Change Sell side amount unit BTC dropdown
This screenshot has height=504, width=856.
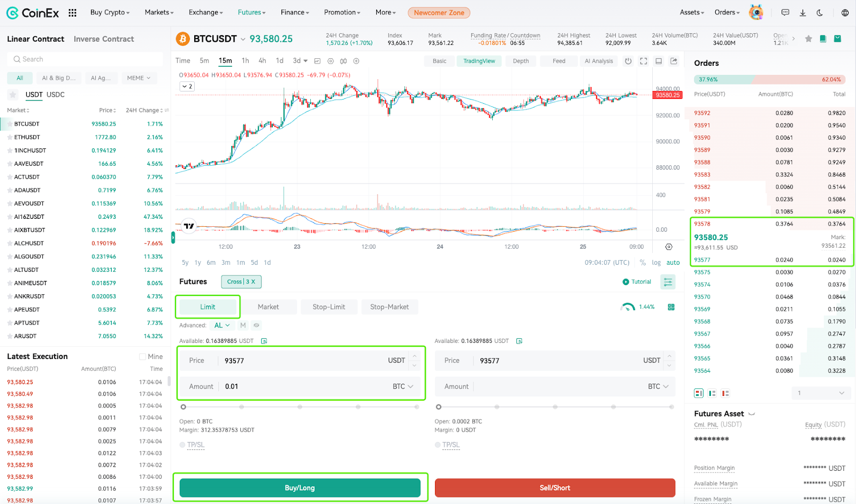[658, 386]
